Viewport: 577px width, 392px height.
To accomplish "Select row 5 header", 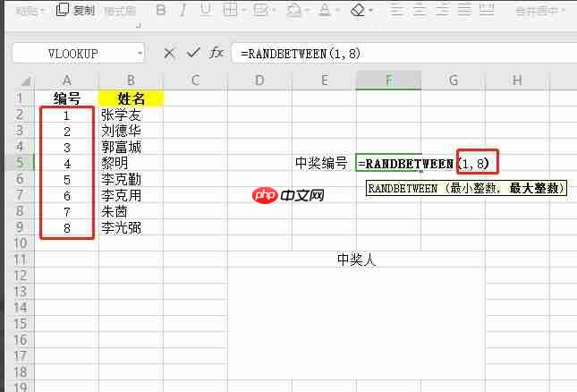I will [20, 163].
